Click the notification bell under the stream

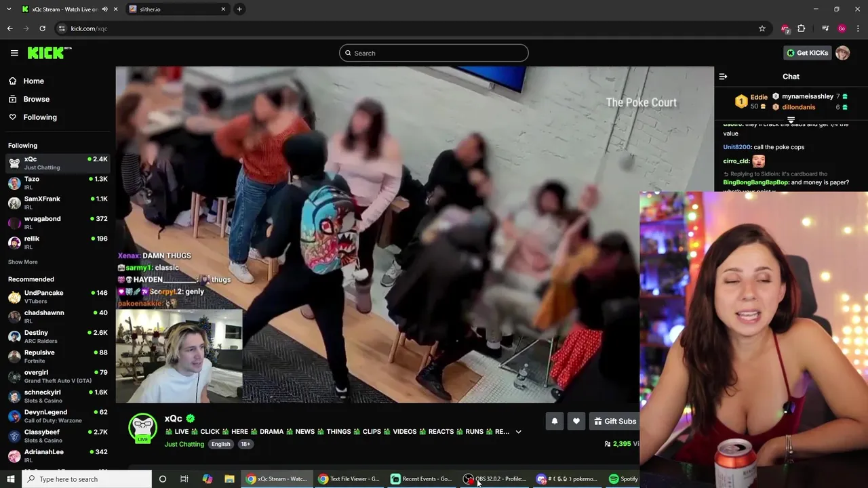tap(555, 421)
